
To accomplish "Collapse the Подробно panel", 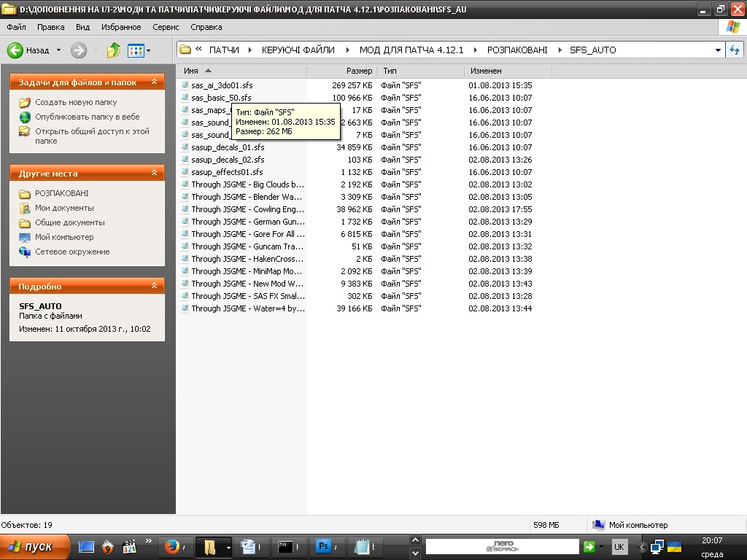I will click(x=155, y=286).
